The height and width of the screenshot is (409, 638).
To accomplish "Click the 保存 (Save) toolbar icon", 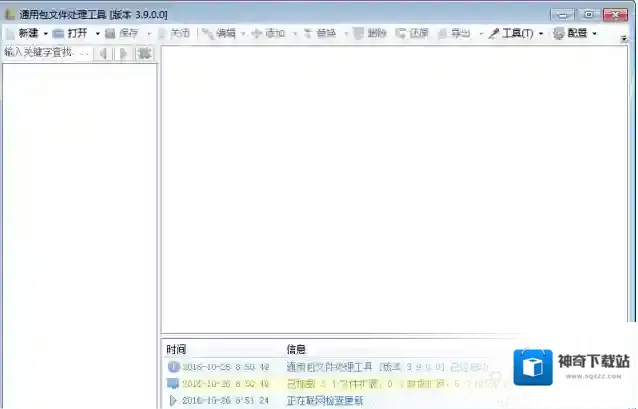I will 123,33.
